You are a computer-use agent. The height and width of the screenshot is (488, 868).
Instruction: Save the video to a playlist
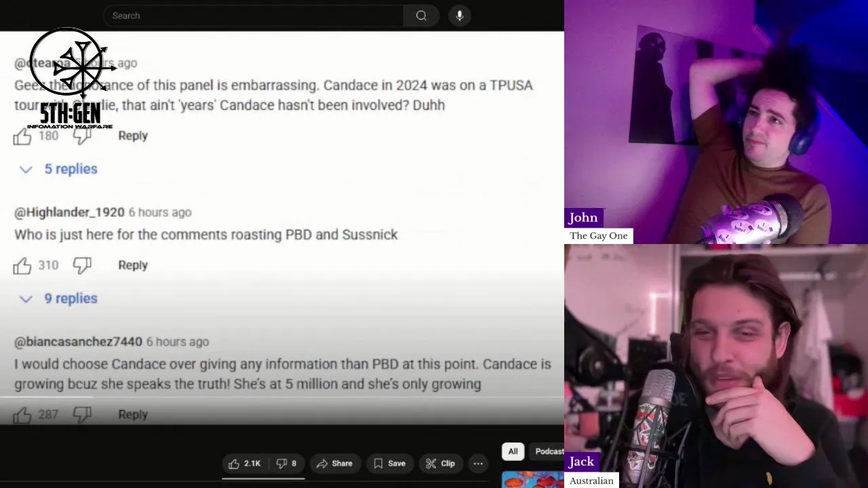pyautogui.click(x=389, y=464)
